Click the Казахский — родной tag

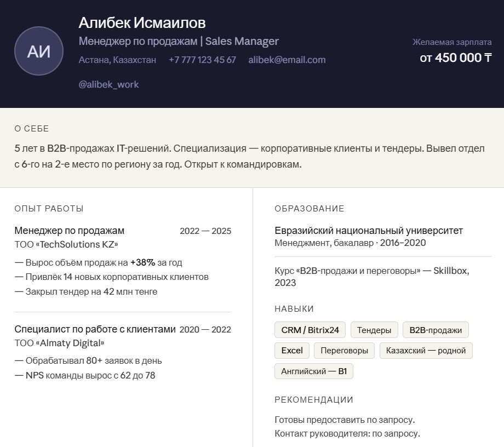coord(426,351)
